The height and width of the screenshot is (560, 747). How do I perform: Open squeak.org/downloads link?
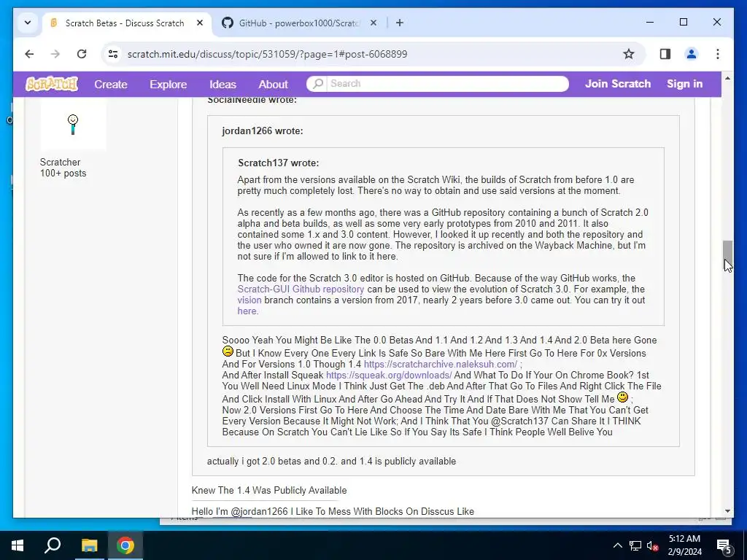coord(389,376)
